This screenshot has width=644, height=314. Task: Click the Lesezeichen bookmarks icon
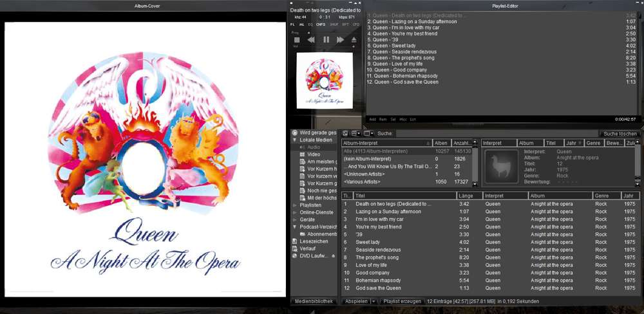point(295,241)
